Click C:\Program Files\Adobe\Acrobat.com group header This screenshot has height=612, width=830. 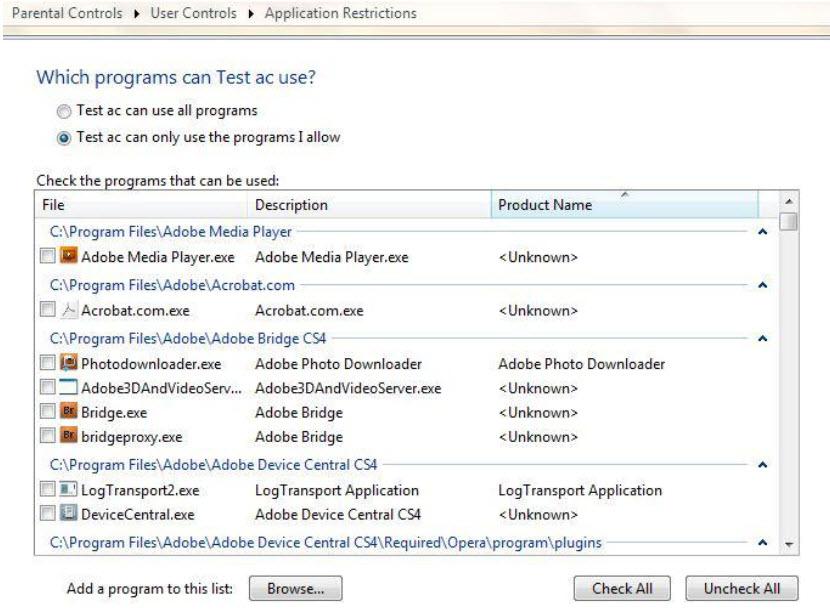click(x=172, y=285)
